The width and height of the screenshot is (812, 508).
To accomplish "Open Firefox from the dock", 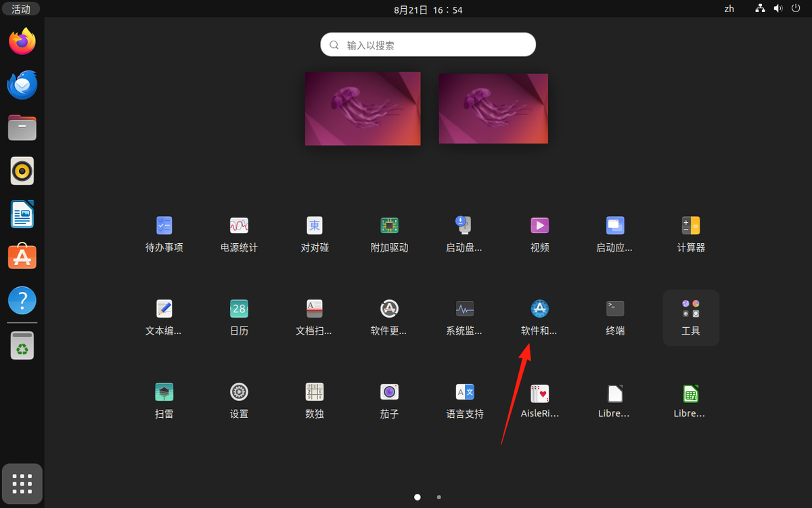I will [22, 42].
